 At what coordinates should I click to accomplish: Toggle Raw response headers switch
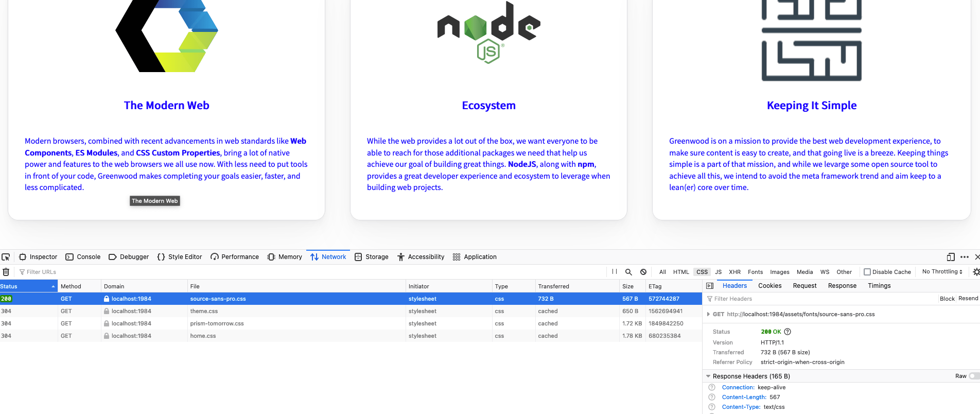pyautogui.click(x=974, y=376)
